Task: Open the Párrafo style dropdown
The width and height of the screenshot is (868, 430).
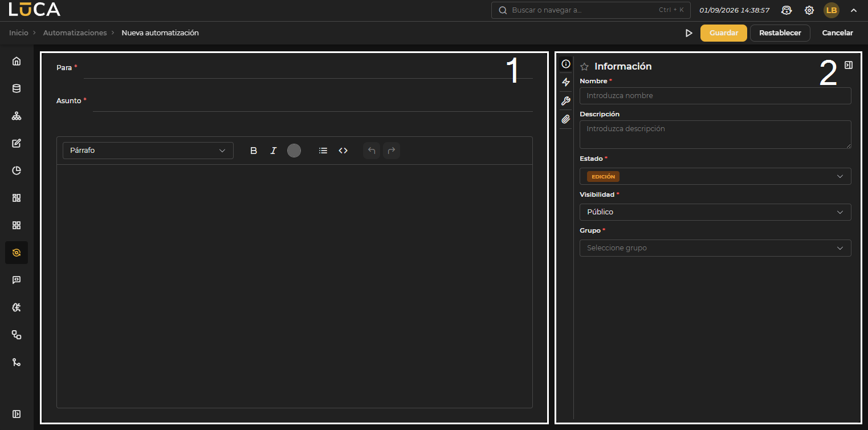Action: [x=148, y=151]
